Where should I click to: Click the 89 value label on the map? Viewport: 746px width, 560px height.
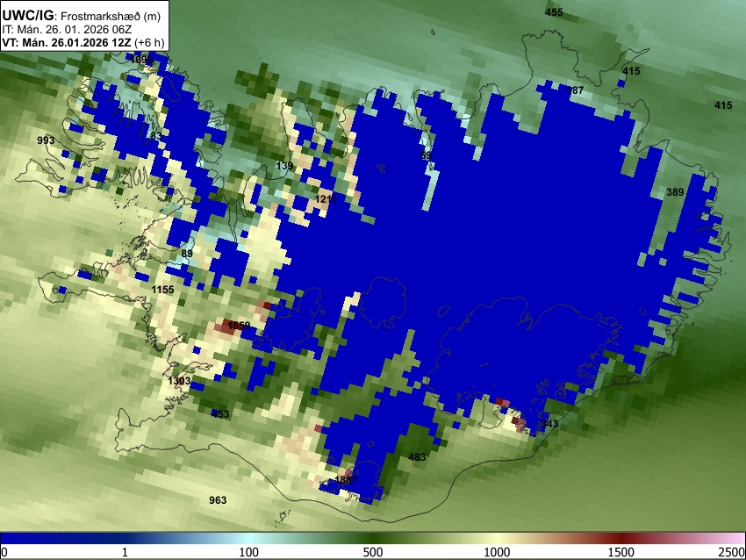[x=187, y=253]
